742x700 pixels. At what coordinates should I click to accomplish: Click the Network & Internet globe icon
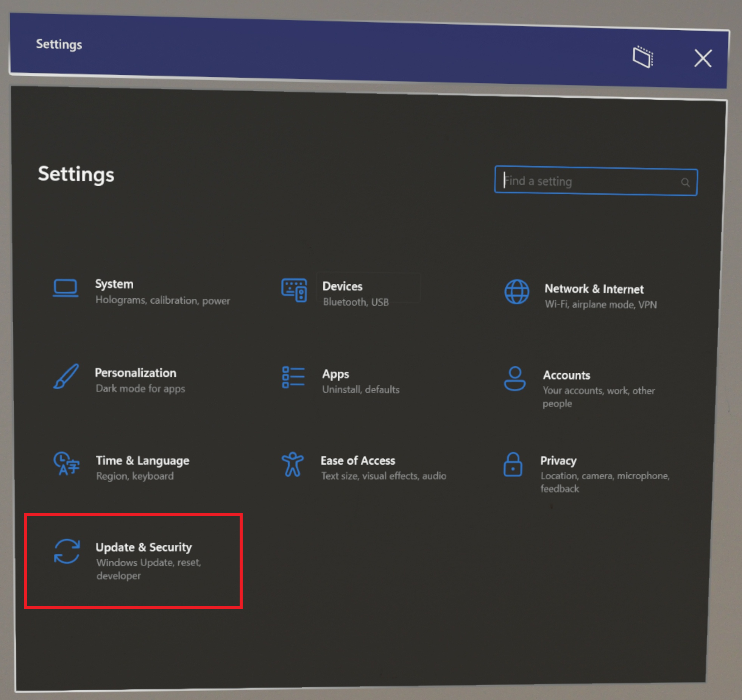pyautogui.click(x=517, y=292)
